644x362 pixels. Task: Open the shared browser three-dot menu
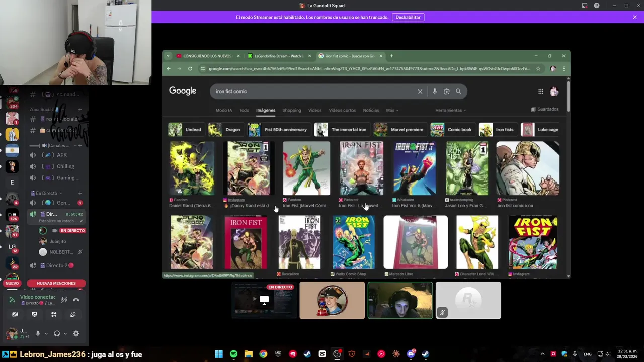tap(563, 68)
